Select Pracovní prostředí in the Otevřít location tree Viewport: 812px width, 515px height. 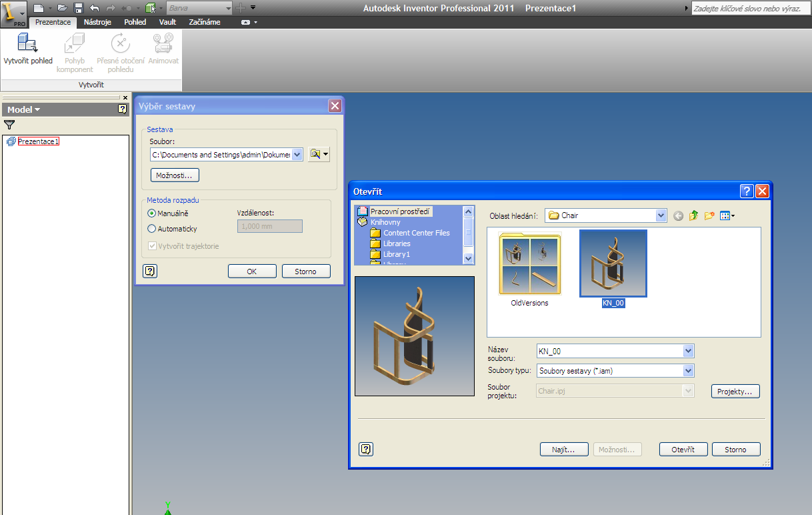(401, 211)
